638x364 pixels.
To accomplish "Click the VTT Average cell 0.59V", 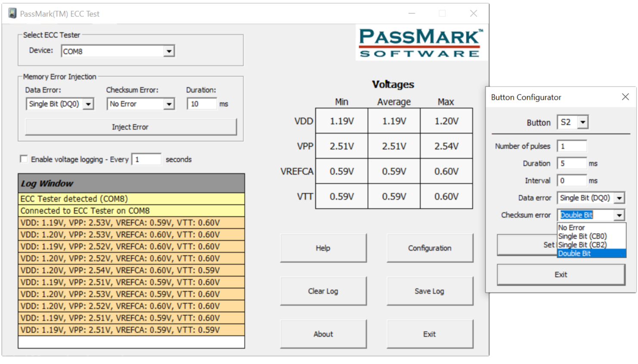I will click(394, 197).
